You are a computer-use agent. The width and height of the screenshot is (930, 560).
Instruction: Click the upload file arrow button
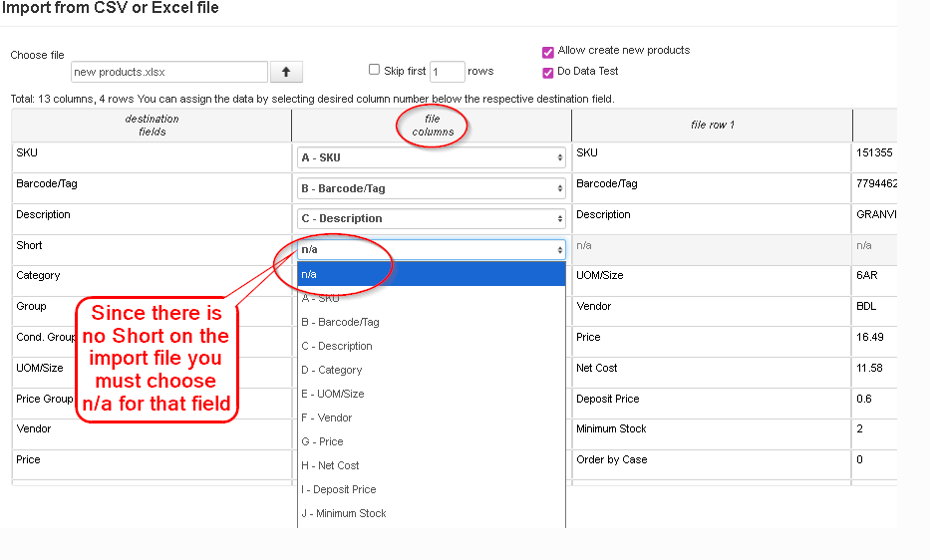287,72
